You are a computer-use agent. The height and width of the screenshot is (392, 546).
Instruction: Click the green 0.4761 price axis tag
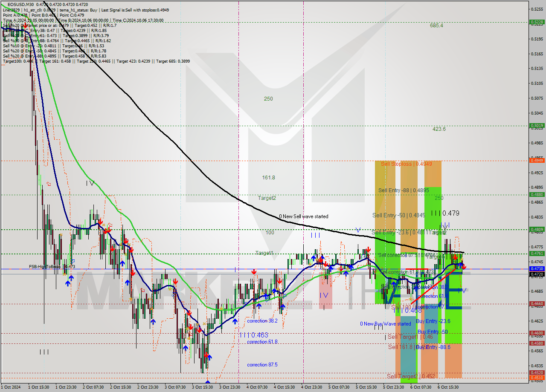coord(537,254)
